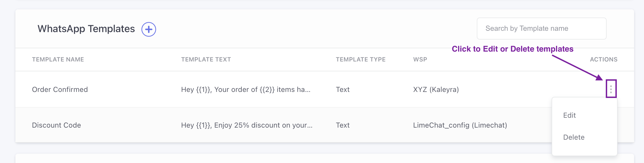
Task: Choose Delete from the actions menu
Action: click(x=574, y=137)
